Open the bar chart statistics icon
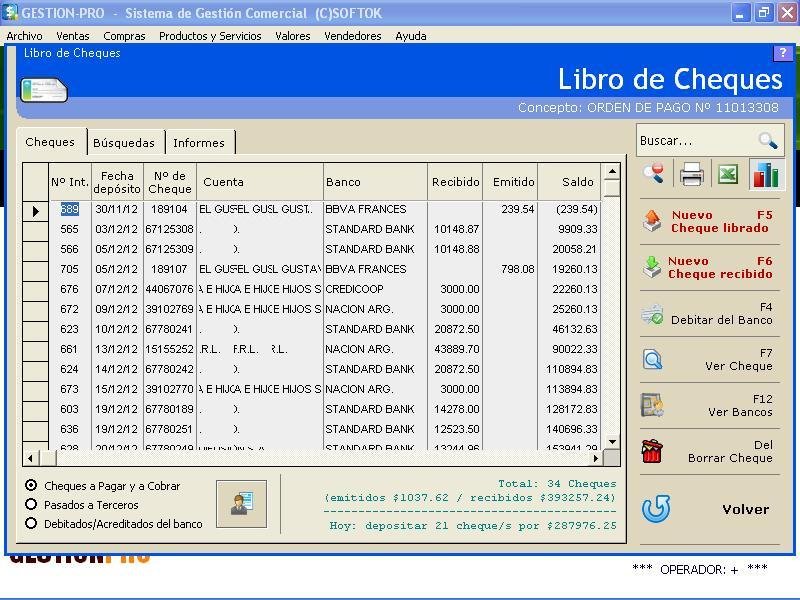The width and height of the screenshot is (800, 600). click(766, 175)
